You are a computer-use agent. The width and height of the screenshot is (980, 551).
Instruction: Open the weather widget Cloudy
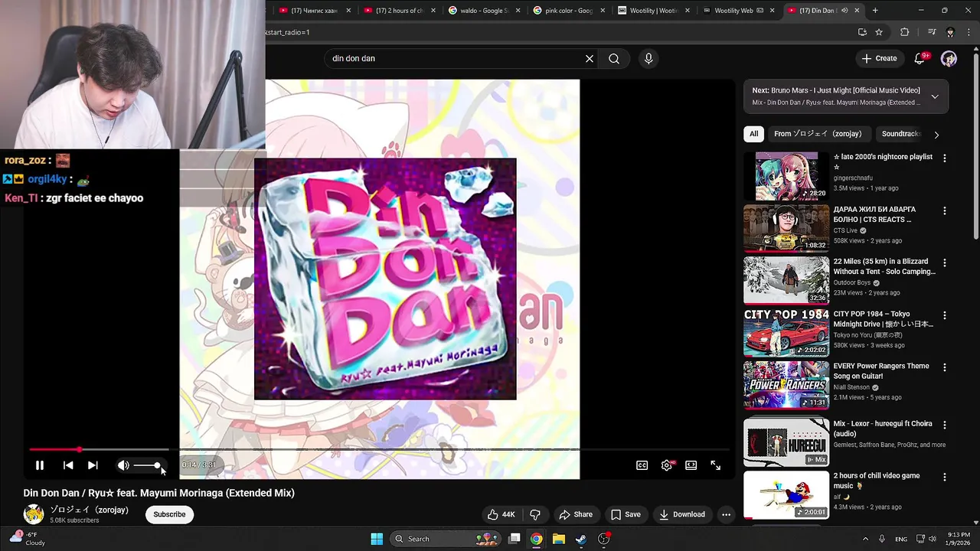point(26,539)
